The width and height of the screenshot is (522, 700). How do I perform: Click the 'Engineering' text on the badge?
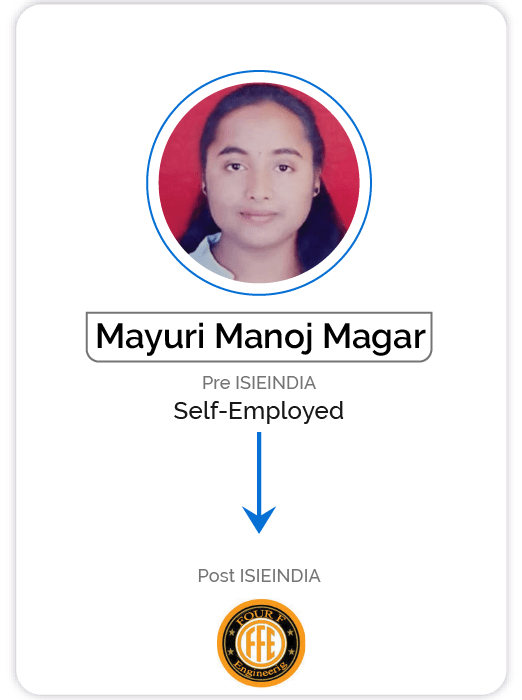(261, 670)
